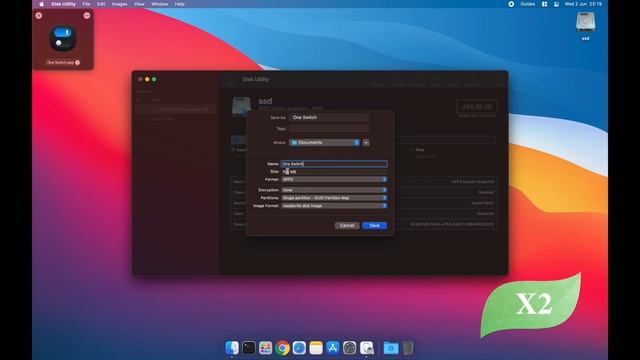This screenshot has width=640, height=360.
Task: Open the Help menu
Action: [180, 4]
